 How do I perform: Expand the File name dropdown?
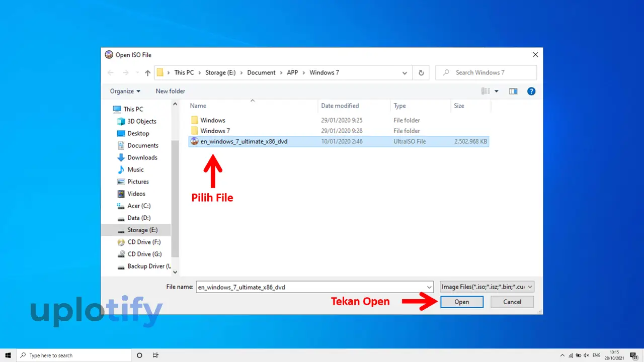[x=429, y=288]
